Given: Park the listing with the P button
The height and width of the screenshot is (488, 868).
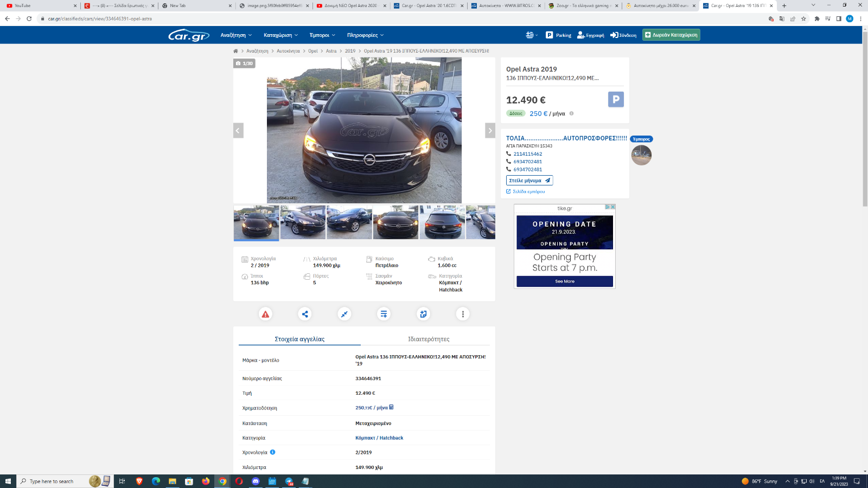Looking at the screenshot, I should click(616, 99).
